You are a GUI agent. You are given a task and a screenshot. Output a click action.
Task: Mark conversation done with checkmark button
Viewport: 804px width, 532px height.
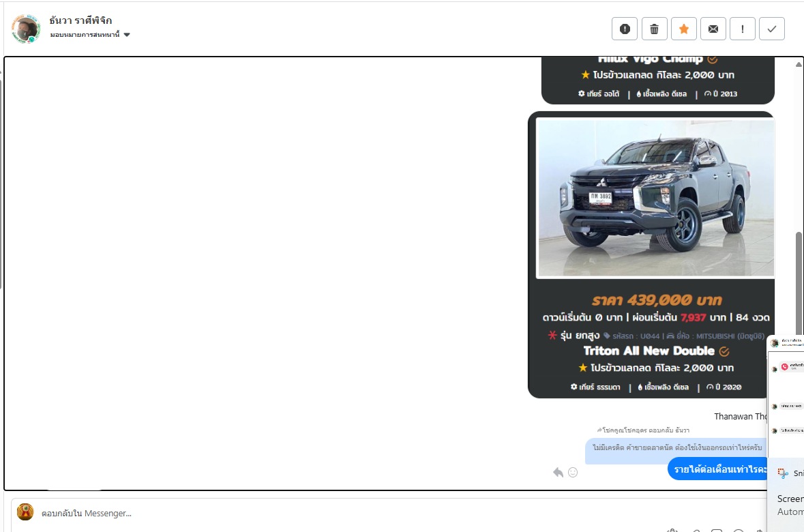click(x=772, y=29)
